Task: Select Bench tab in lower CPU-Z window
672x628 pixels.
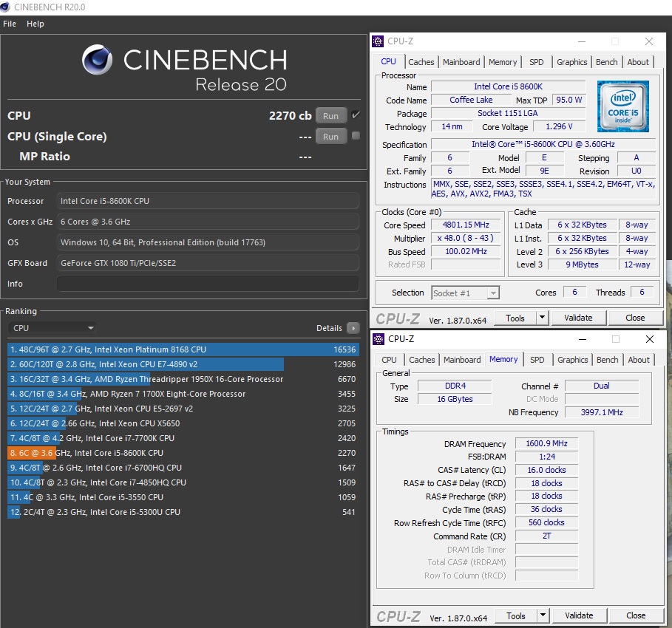Action: pos(607,360)
